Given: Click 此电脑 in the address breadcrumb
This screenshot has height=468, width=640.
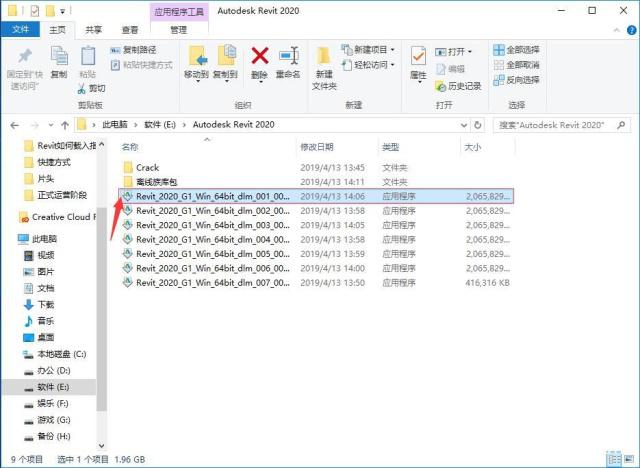Looking at the screenshot, I should pyautogui.click(x=115, y=125).
